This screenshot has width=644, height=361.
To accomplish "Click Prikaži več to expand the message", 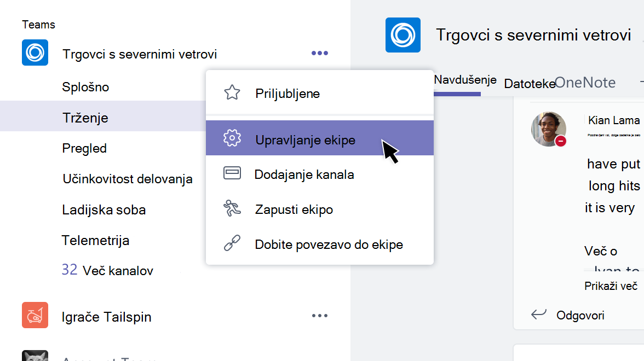I will click(611, 286).
